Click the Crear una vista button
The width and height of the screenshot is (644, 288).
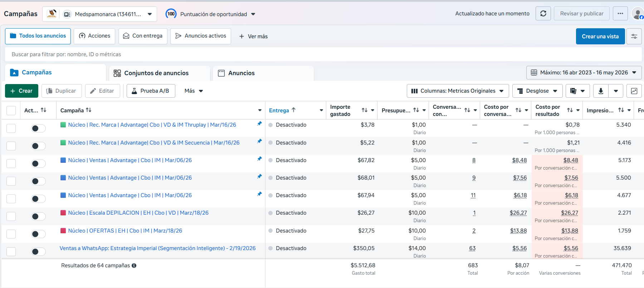(600, 36)
